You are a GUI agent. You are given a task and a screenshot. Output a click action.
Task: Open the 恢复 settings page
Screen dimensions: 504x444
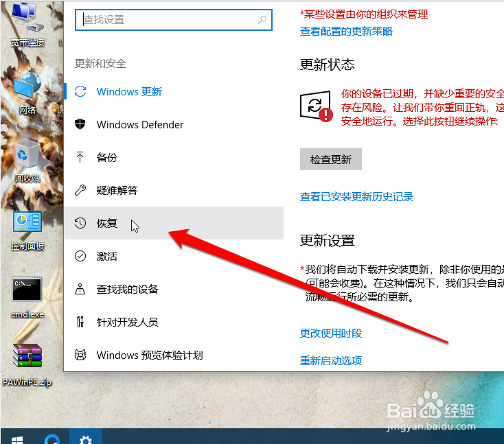174,223
